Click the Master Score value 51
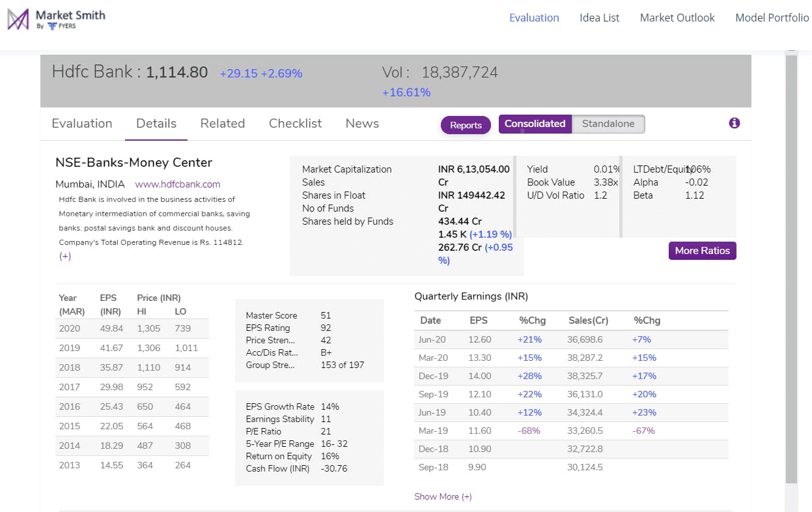 (326, 315)
